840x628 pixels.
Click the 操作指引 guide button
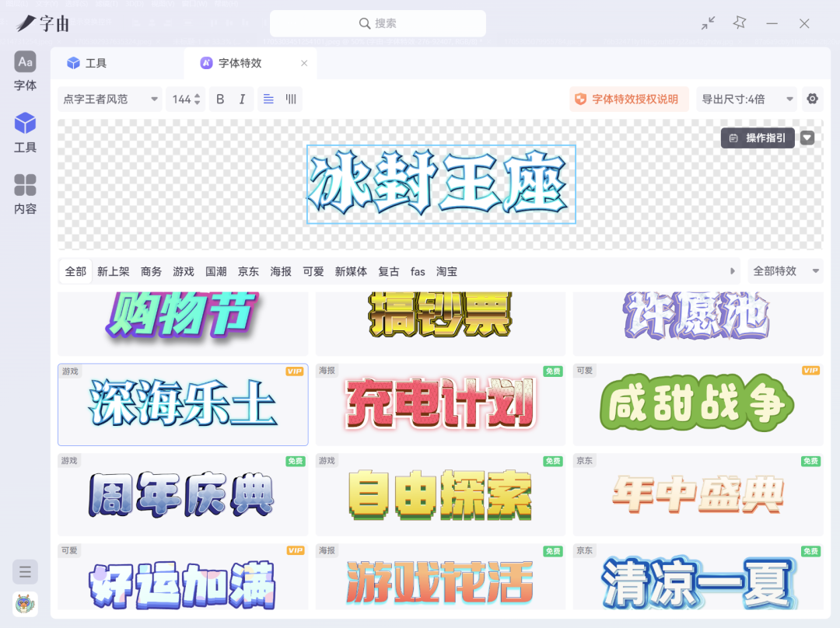click(758, 138)
